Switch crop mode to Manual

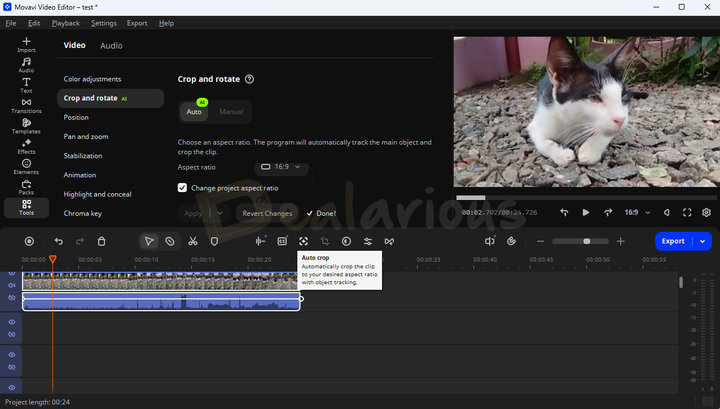[231, 112]
